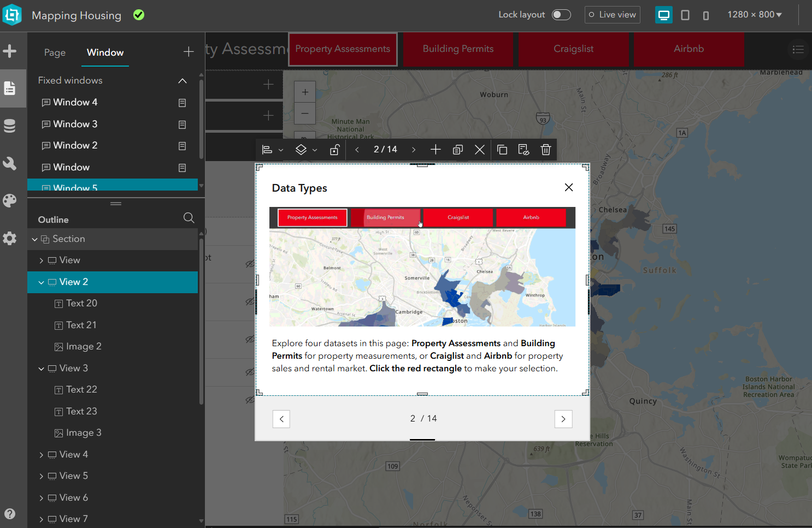Go to previous view in the floating toolbar
812x528 pixels.
coord(357,150)
